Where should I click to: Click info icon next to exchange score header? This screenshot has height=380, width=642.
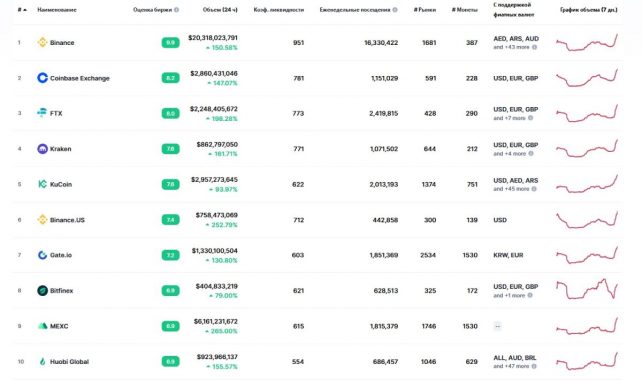[176, 10]
